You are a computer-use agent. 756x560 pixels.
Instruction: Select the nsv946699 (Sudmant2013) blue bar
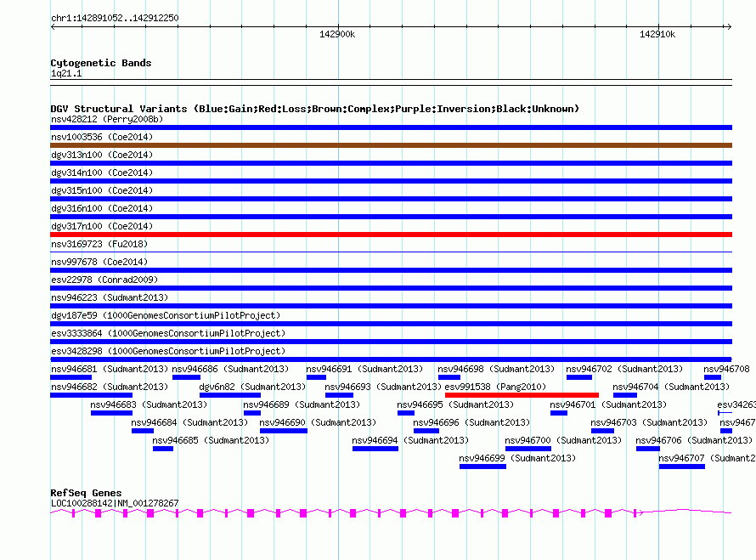(x=482, y=467)
